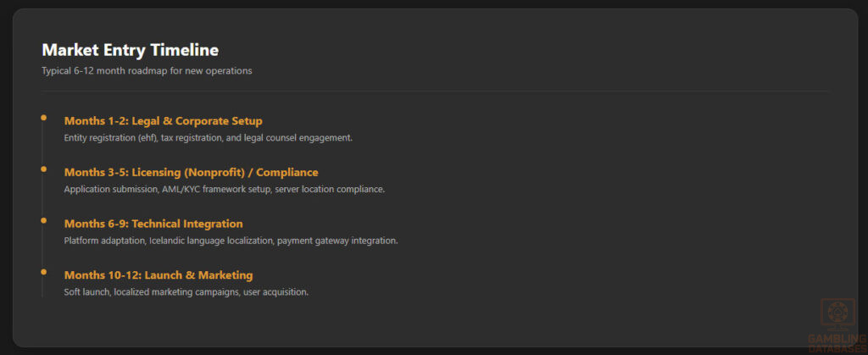Click the Gambling Databases logo watermark
Image resolution: width=868 pixels, height=355 pixels.
pos(837,325)
